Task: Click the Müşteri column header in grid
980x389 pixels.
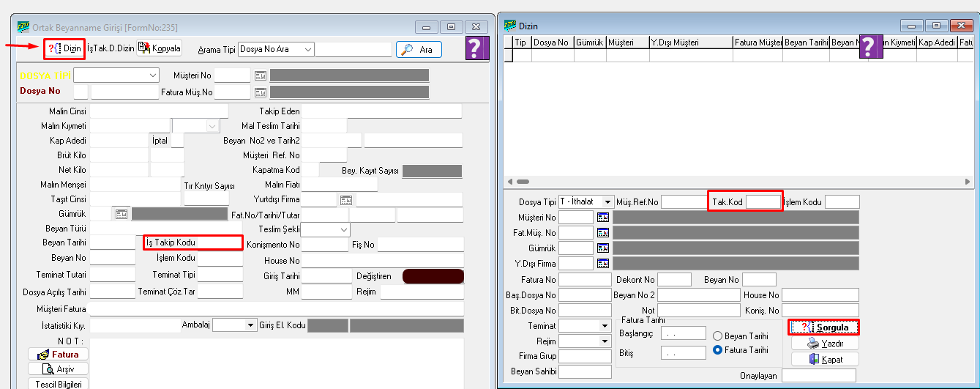Action: point(626,42)
